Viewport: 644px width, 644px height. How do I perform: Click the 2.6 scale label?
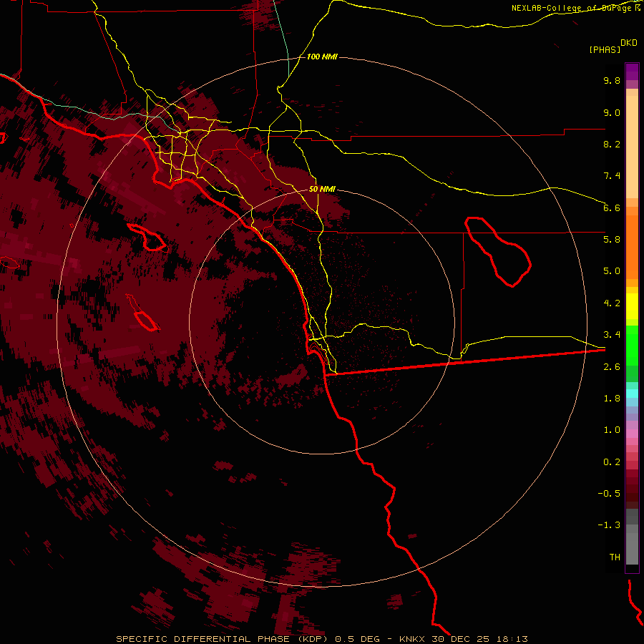(612, 367)
